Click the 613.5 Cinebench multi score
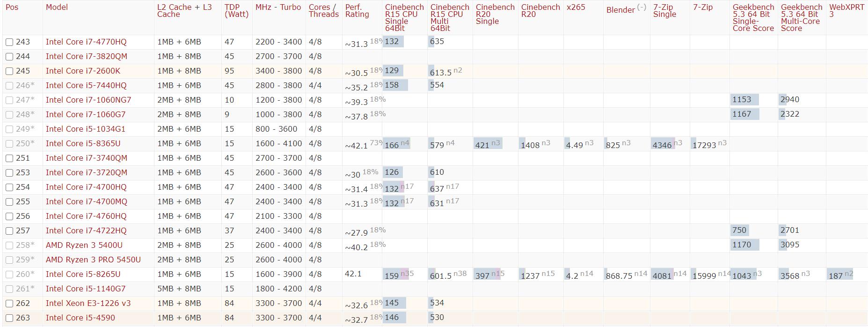The image size is (868, 327). click(x=441, y=73)
